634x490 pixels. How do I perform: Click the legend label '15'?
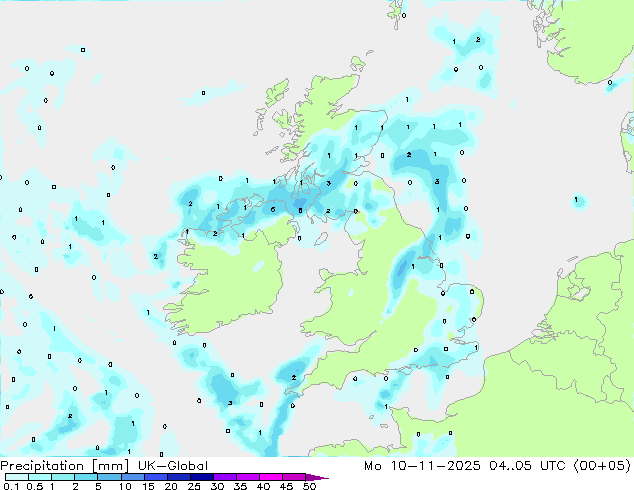coord(148,486)
